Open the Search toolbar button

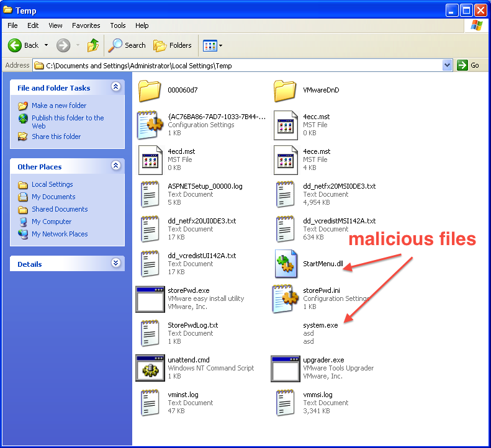point(127,45)
